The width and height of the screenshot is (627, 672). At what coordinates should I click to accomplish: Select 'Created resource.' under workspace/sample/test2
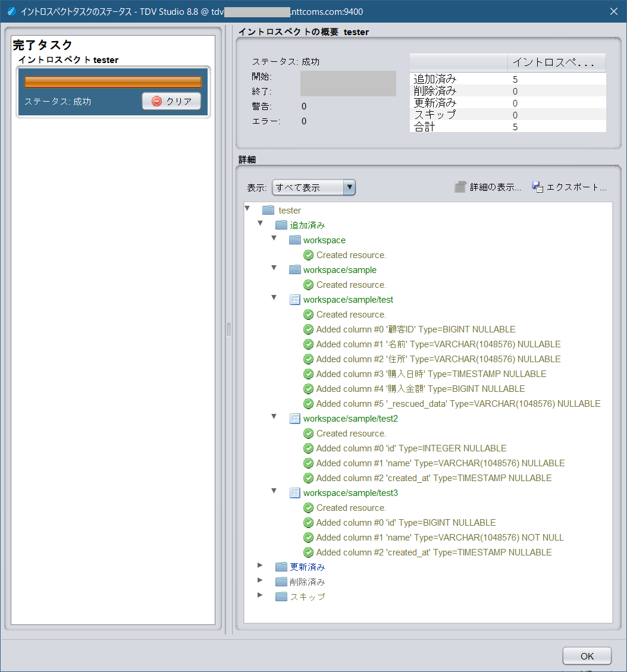tap(351, 434)
